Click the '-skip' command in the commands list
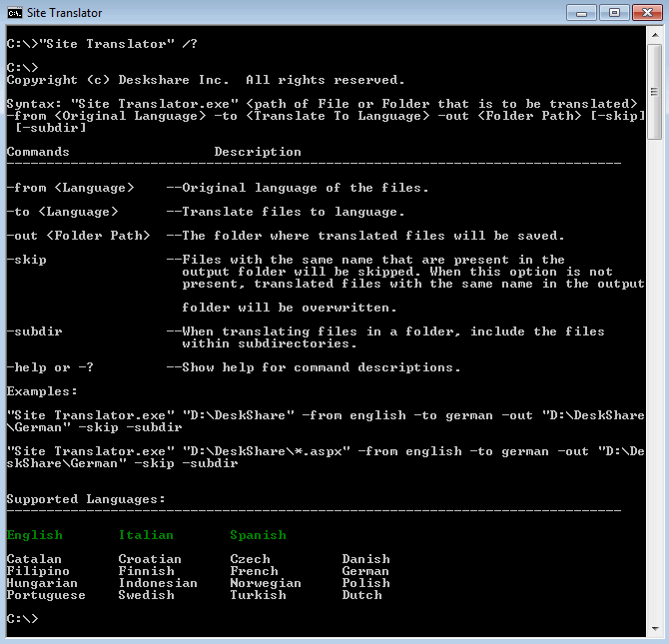This screenshot has height=644, width=669. [x=26, y=260]
